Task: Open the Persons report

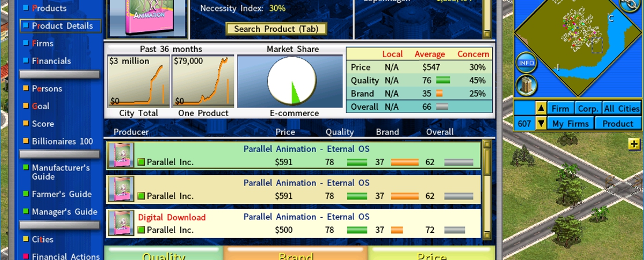Action: point(47,88)
